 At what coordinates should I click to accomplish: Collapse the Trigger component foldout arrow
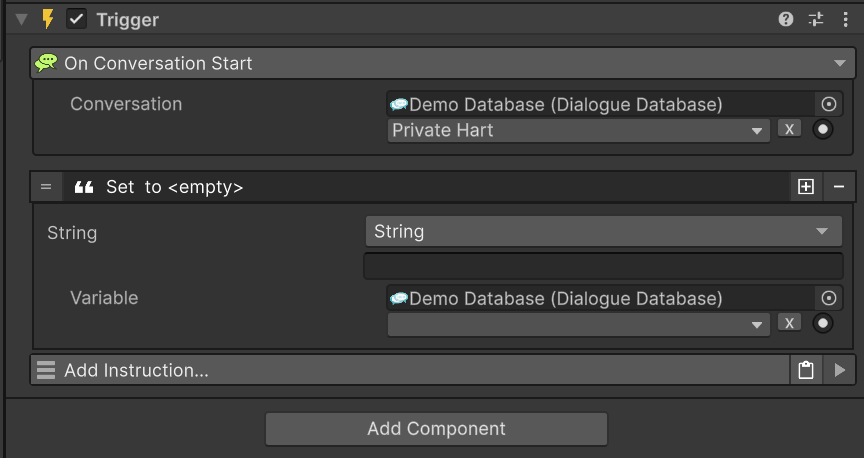tap(22, 19)
